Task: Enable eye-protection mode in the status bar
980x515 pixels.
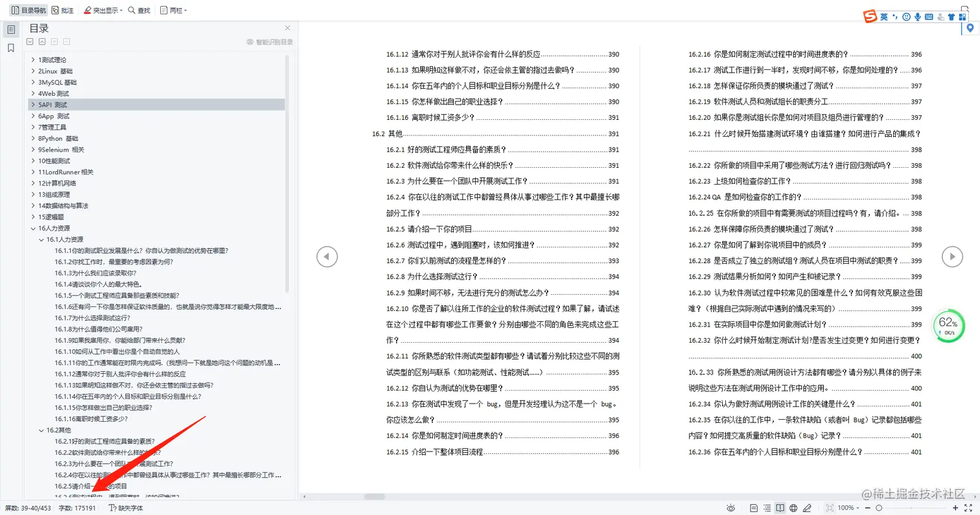Action: [x=730, y=508]
